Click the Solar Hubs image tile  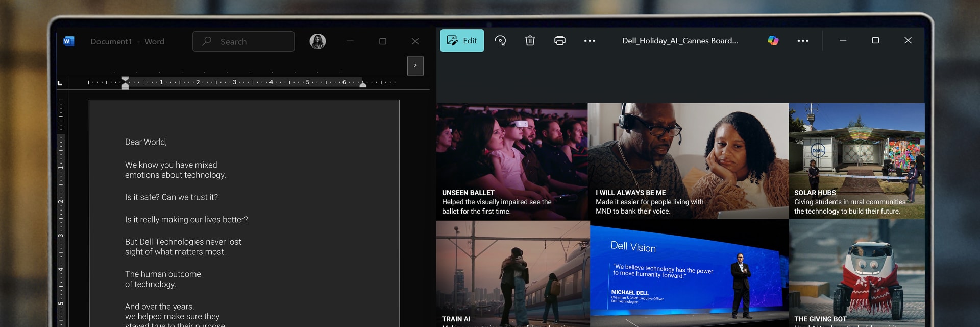857,161
